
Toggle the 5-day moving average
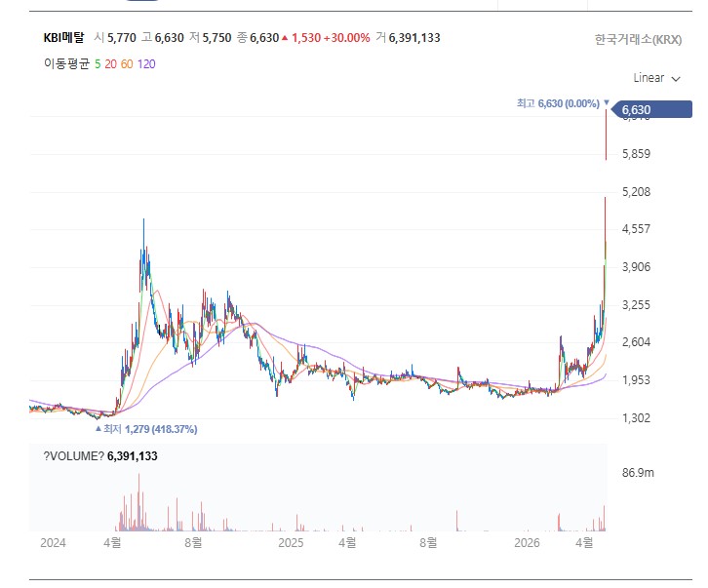pos(98,64)
